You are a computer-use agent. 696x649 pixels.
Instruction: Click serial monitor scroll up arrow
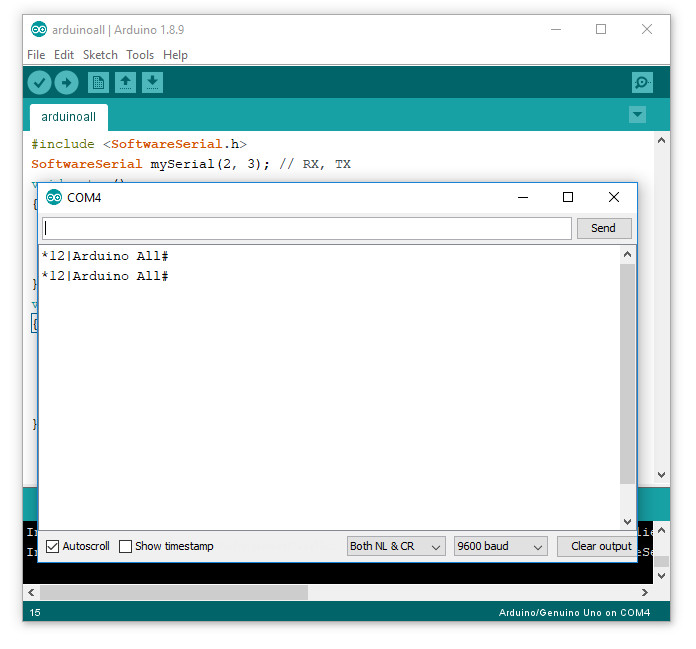(627, 255)
